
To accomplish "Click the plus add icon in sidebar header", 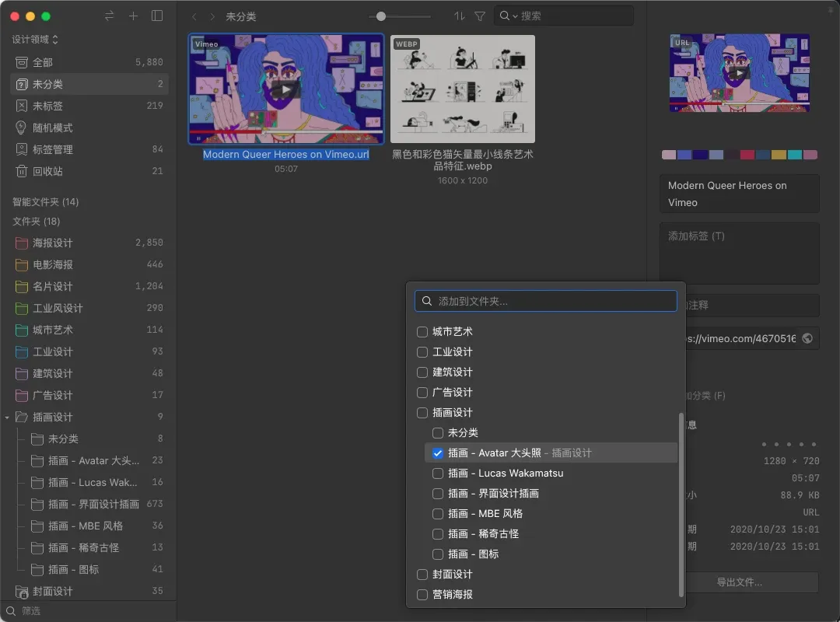I will tap(134, 16).
